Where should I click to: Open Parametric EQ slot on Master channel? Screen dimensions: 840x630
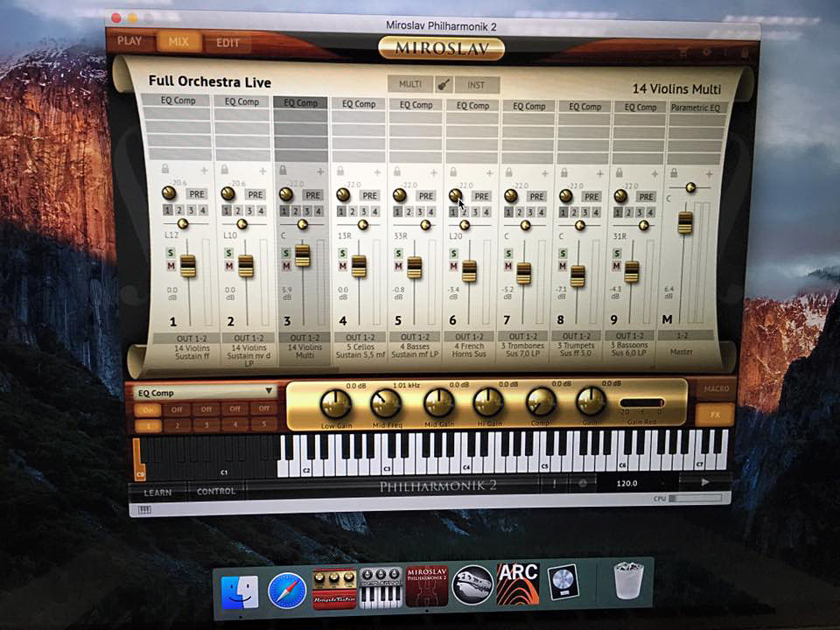coord(696,108)
